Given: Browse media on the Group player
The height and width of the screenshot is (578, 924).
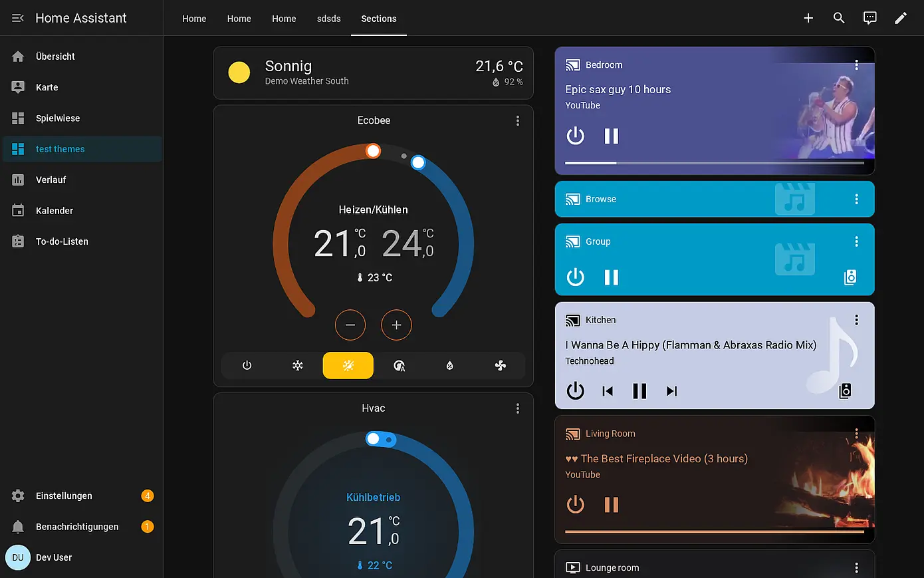Looking at the screenshot, I should [850, 277].
